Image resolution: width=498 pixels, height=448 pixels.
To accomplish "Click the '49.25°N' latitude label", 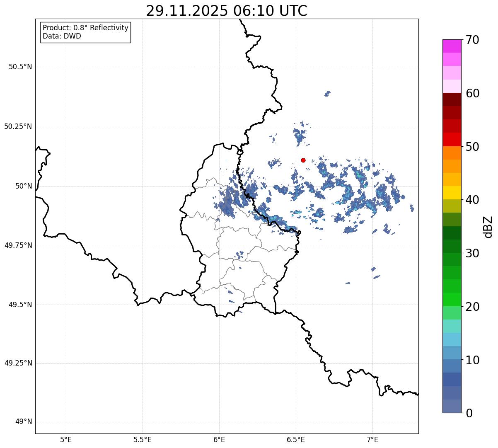I will (x=18, y=363).
